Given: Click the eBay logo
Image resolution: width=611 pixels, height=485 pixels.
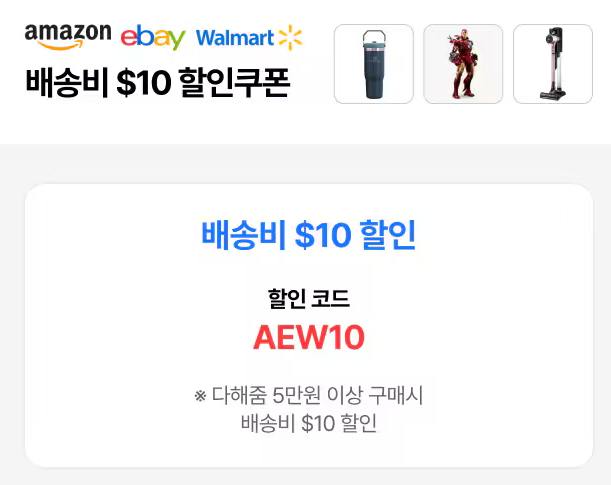Looking at the screenshot, I should (x=153, y=38).
